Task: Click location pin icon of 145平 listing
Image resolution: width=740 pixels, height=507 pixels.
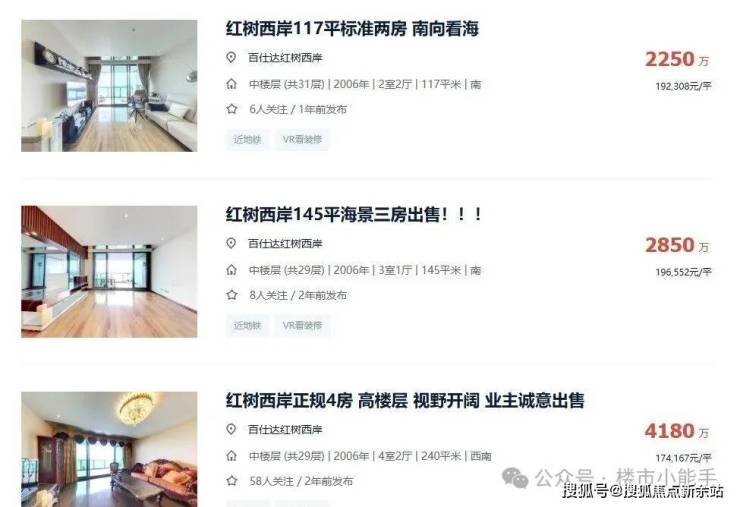Action: pyautogui.click(x=231, y=244)
